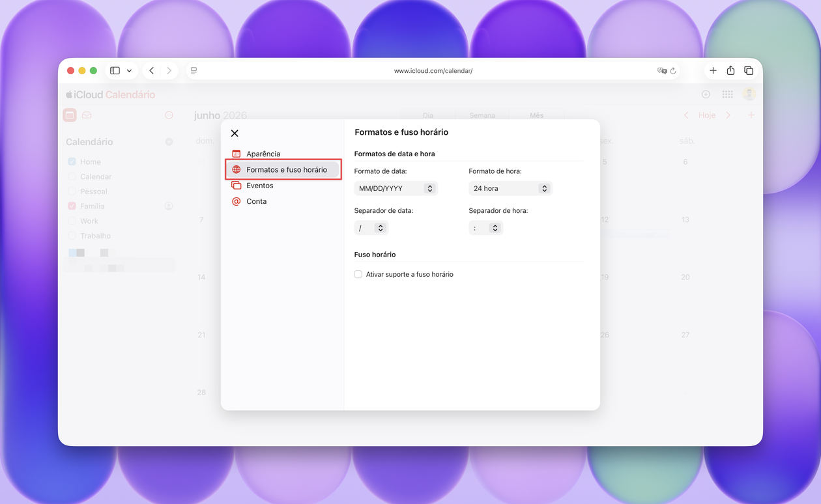Add new event with plus icon

(x=751, y=115)
